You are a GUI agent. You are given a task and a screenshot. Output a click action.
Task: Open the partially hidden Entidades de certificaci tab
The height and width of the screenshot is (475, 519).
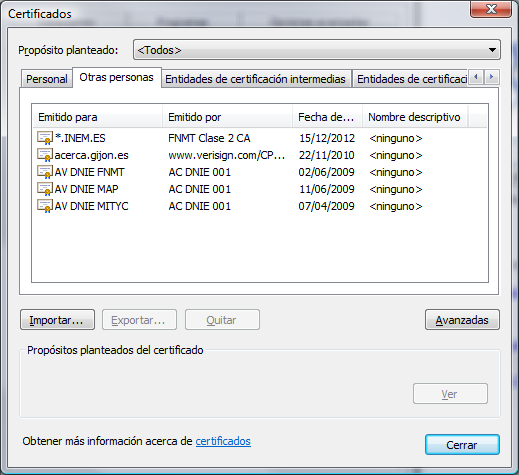pos(411,79)
